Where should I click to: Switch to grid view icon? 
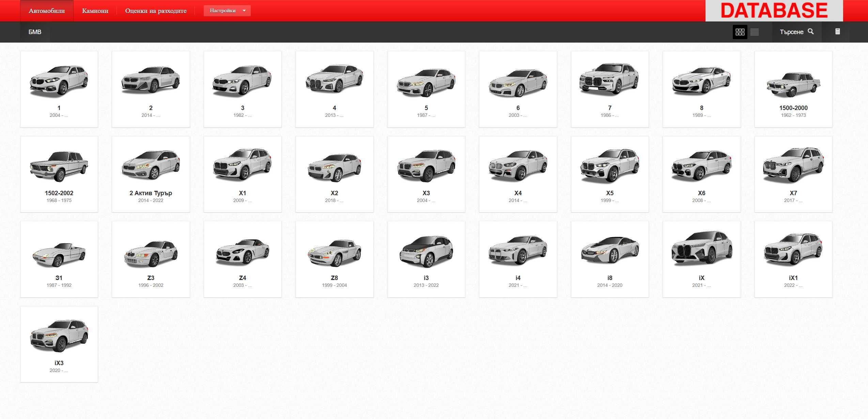click(740, 32)
